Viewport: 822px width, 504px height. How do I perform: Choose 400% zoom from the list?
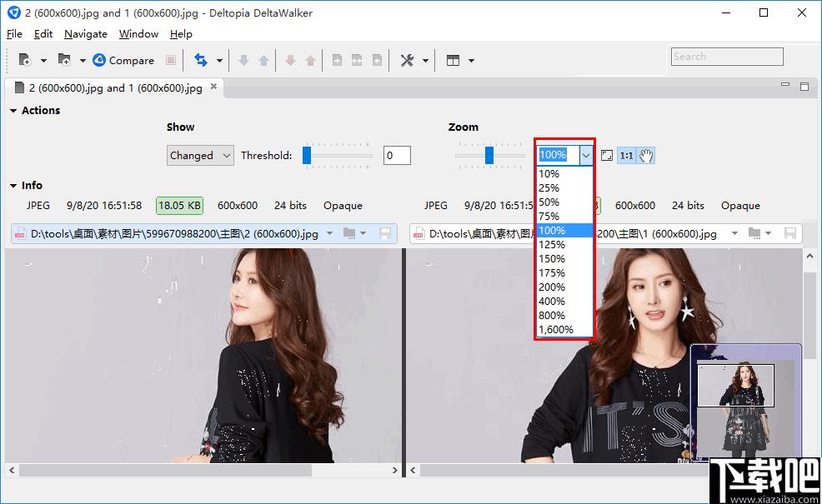coord(564,302)
